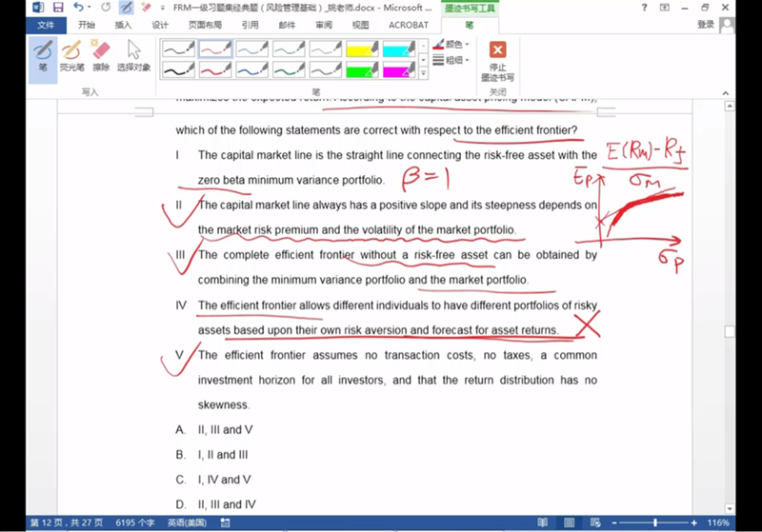
Task: Open the pen Color (颜色) dropdown
Action: pyautogui.click(x=456, y=44)
